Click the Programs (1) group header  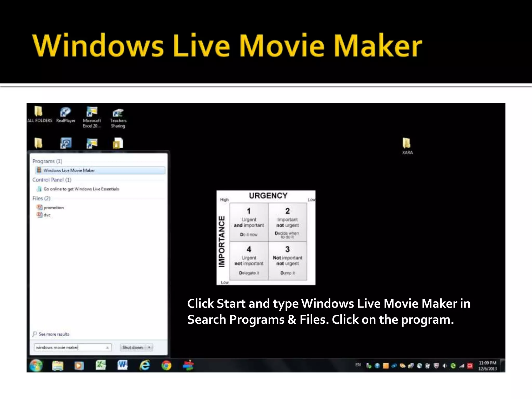(47, 161)
